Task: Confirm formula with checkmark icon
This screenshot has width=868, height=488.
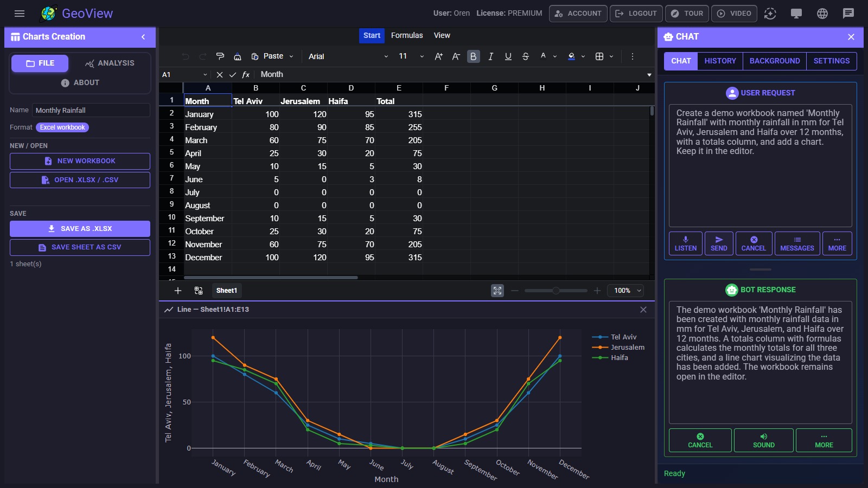Action: pos(233,75)
